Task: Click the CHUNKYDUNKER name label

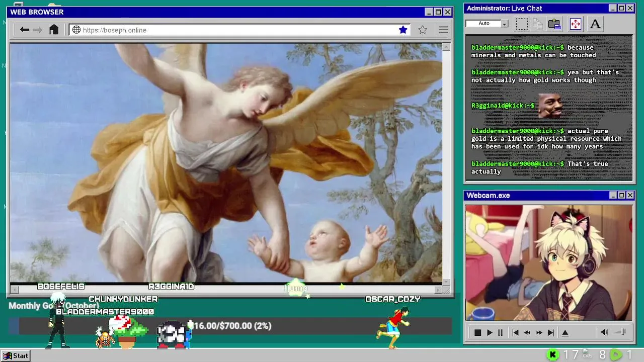Action: 123,299
